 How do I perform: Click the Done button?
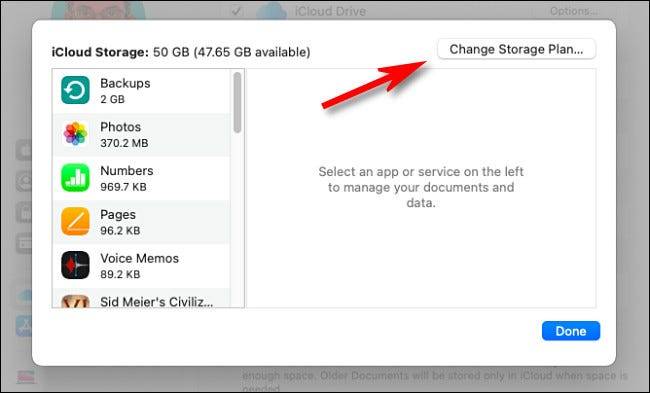point(571,331)
